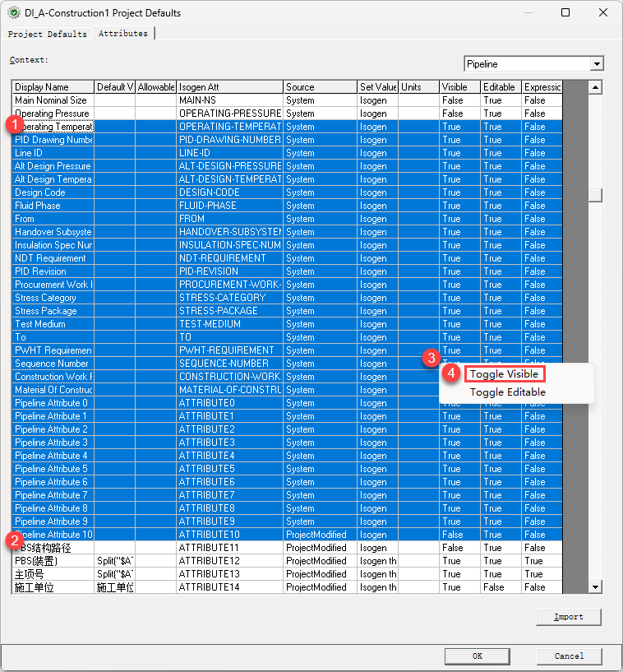623x672 pixels.
Task: Choose Toggle Editable from context menu
Action: [507, 392]
